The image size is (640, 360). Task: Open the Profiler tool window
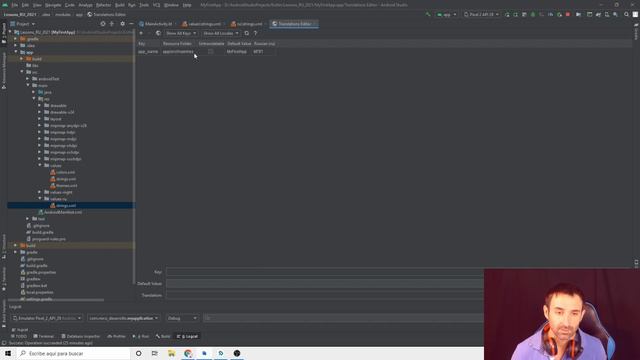tap(116, 336)
